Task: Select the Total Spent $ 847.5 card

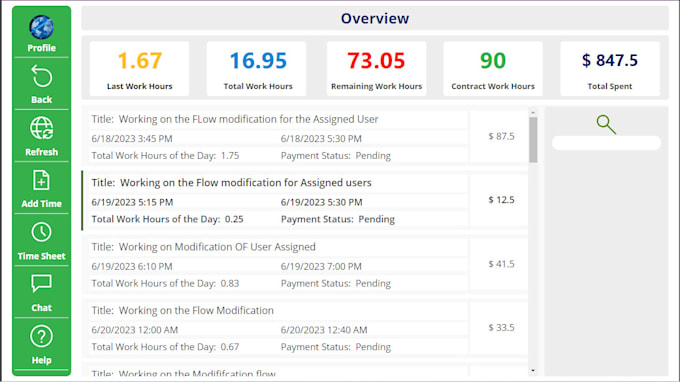Action: point(610,69)
